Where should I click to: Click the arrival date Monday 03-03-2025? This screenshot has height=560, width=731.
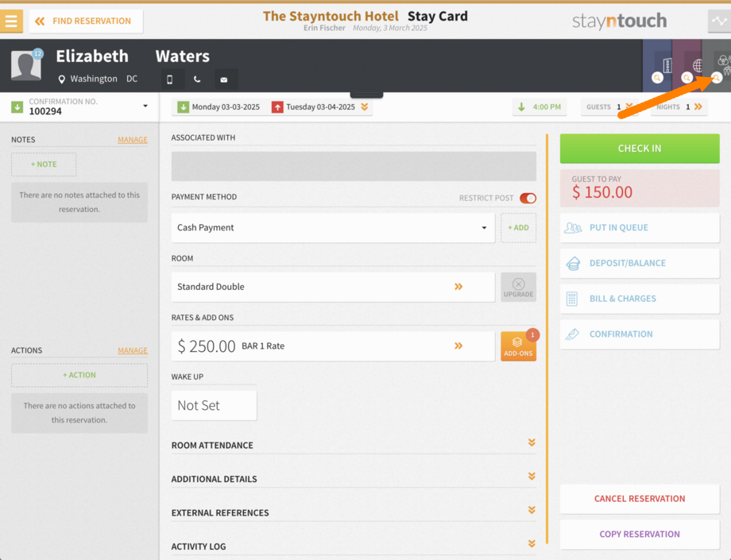click(219, 107)
